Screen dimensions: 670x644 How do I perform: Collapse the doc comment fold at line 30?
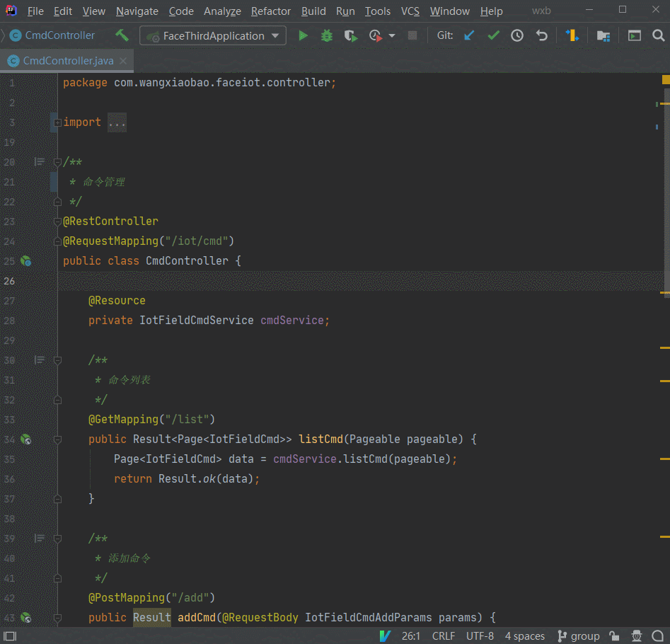[57, 360]
